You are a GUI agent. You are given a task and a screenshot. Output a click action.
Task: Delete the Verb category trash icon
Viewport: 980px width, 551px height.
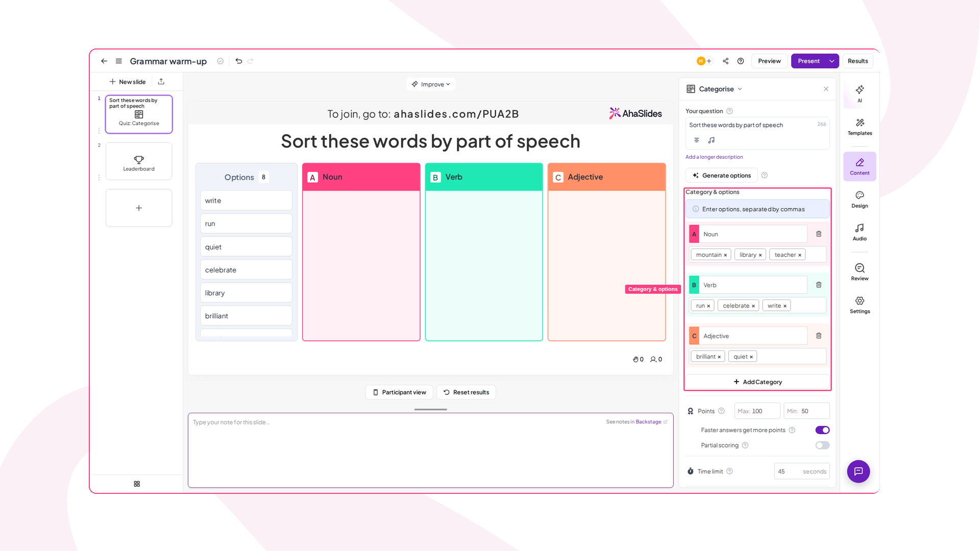(x=819, y=285)
